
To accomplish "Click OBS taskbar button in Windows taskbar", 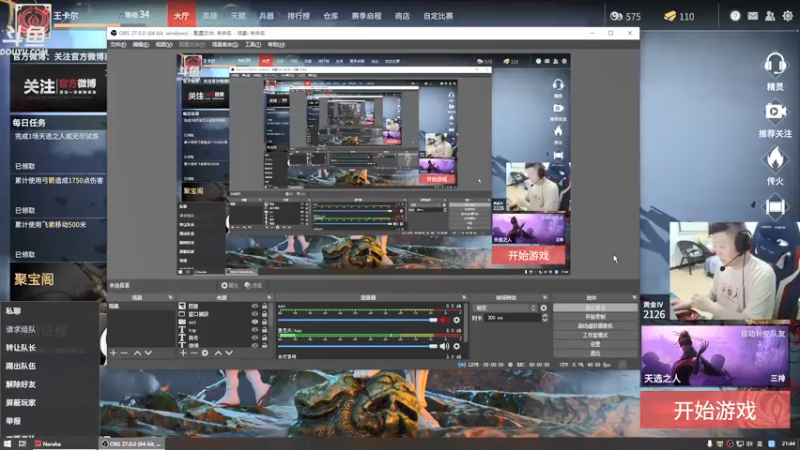I will (132, 444).
